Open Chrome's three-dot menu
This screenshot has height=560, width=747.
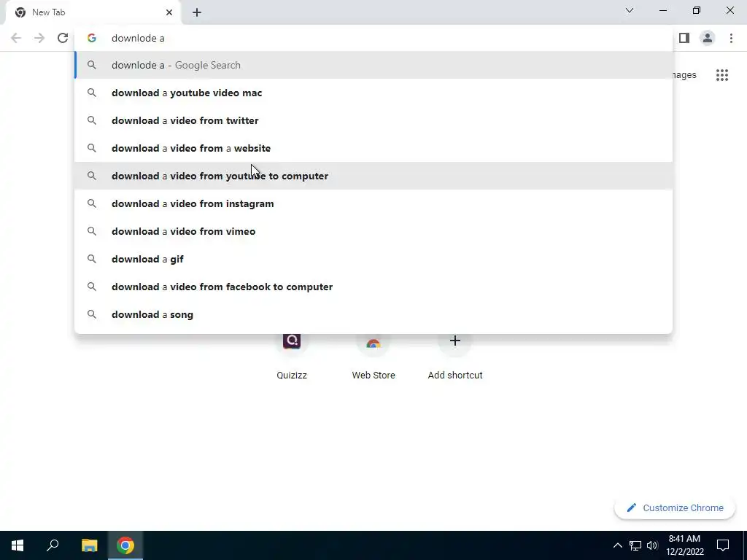pyautogui.click(x=731, y=38)
